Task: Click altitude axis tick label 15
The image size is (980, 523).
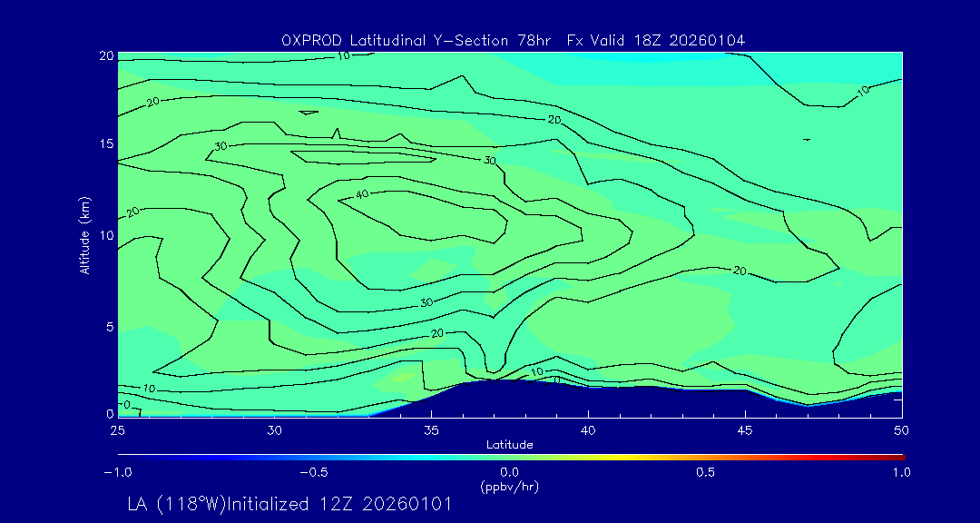Action: click(x=106, y=144)
